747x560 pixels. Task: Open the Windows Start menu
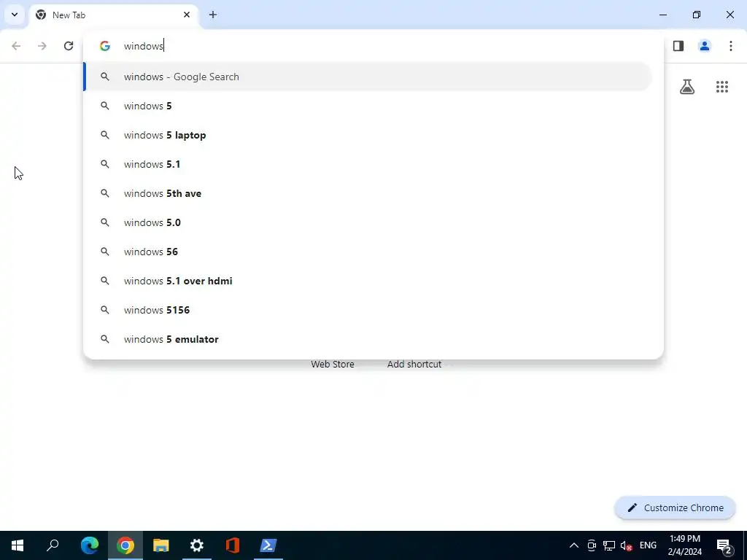(18, 545)
